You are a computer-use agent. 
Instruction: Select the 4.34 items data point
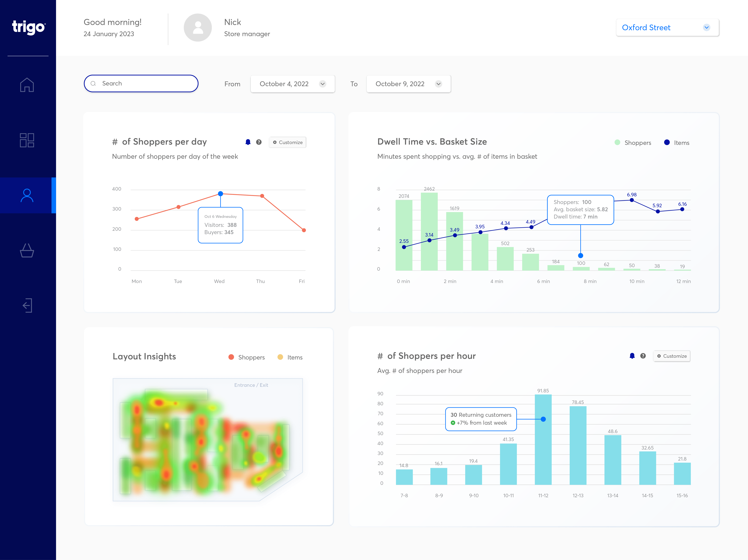pyautogui.click(x=506, y=228)
